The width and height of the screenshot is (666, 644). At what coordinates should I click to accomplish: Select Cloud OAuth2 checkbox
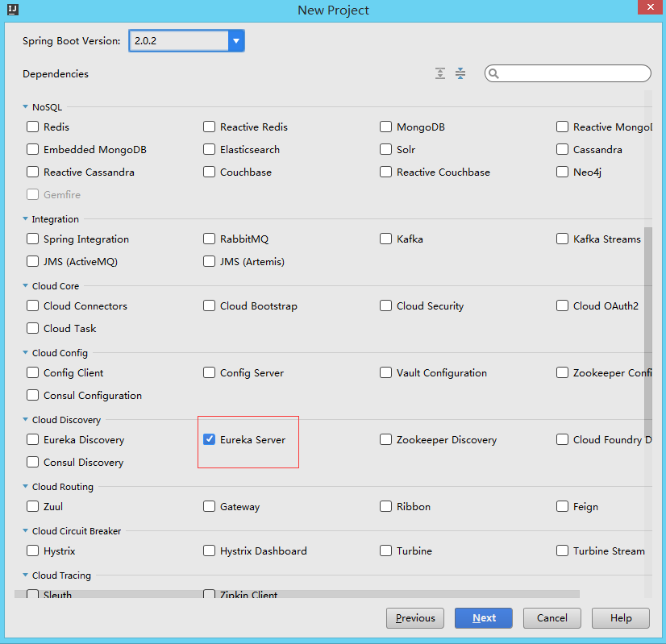(562, 305)
